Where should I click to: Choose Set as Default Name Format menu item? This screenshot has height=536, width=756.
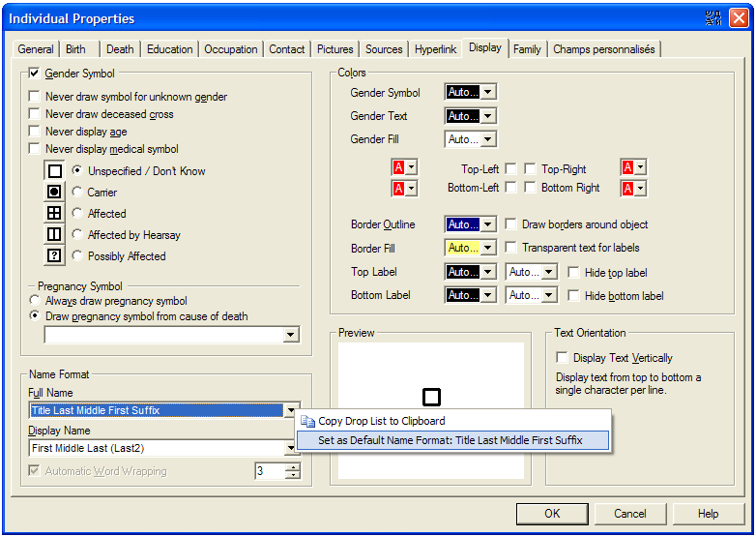(451, 440)
